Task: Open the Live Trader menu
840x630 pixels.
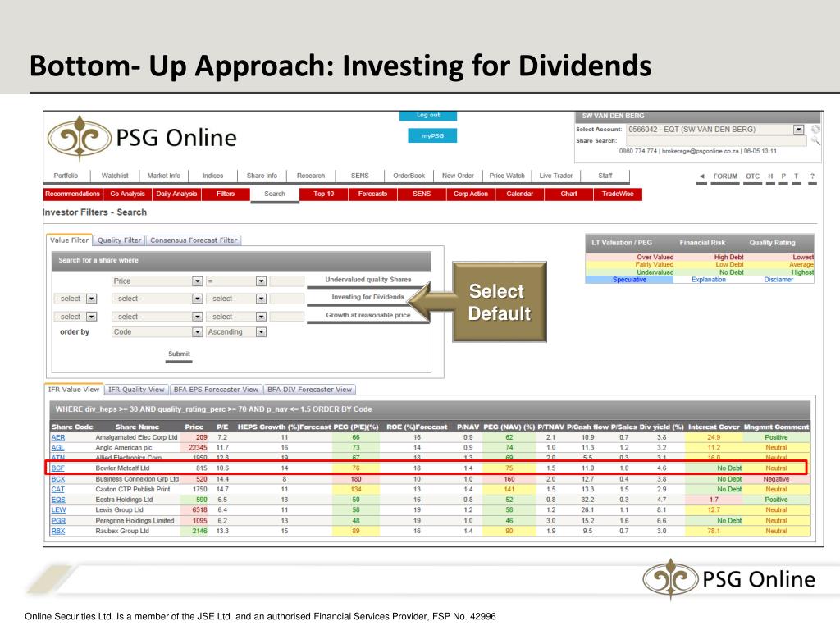Action: [555, 176]
